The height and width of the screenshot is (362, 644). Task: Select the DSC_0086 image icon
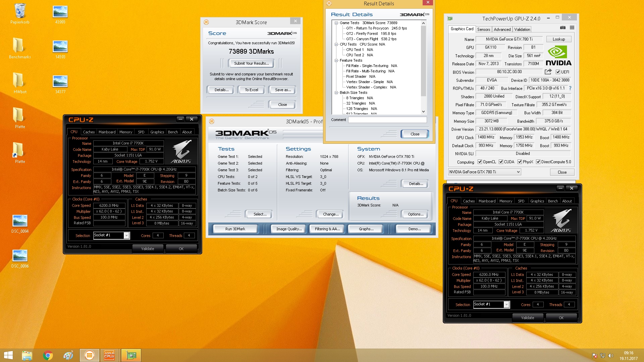20,258
